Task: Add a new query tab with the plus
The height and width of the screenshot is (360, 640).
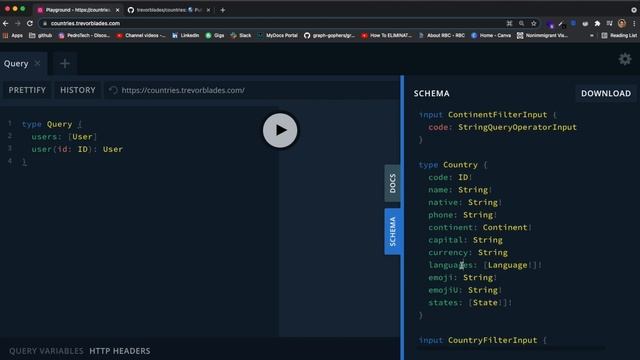Action: [64, 64]
